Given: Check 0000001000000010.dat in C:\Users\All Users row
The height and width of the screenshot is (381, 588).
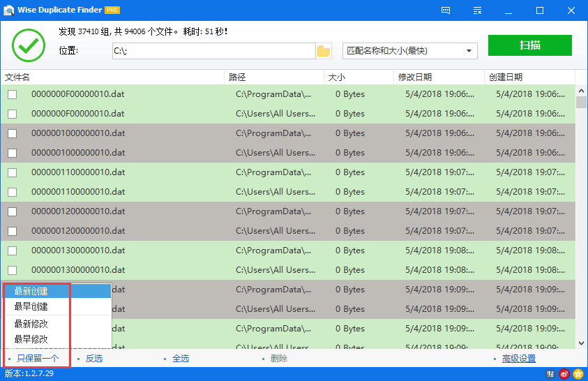Looking at the screenshot, I should pyautogui.click(x=13, y=153).
